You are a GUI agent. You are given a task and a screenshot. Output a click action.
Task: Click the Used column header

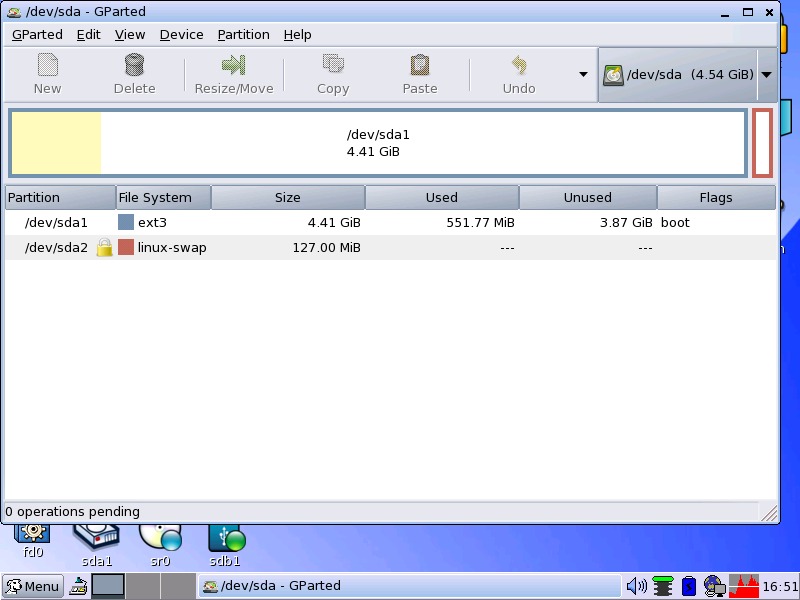point(442,197)
